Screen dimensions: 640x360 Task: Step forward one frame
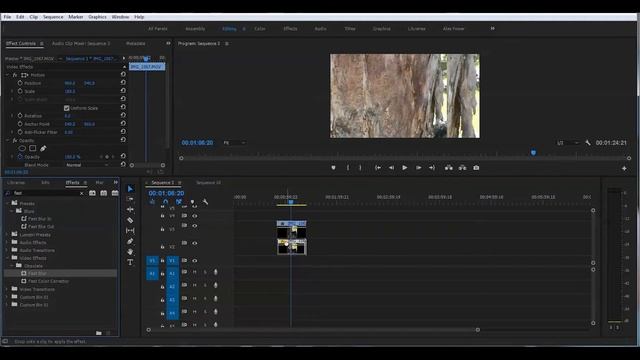click(418, 168)
